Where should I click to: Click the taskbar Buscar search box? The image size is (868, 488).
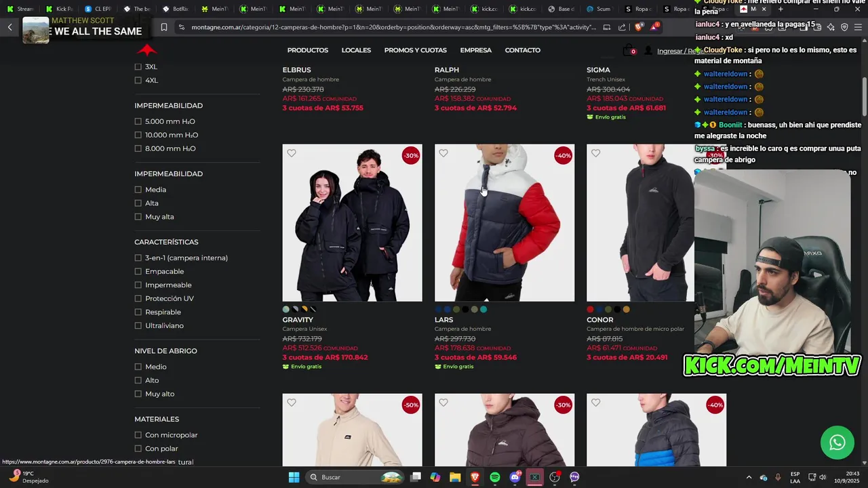[x=354, y=477]
